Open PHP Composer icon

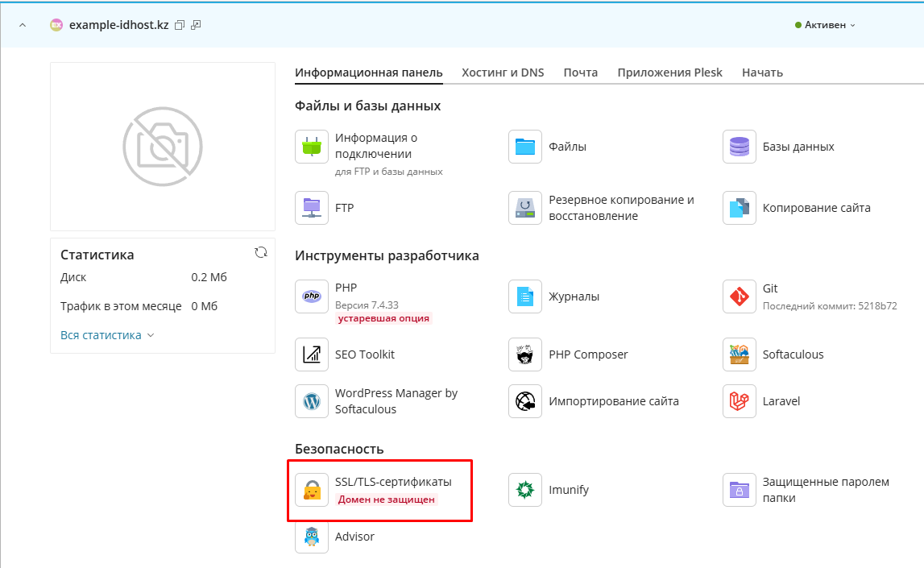pyautogui.click(x=525, y=354)
